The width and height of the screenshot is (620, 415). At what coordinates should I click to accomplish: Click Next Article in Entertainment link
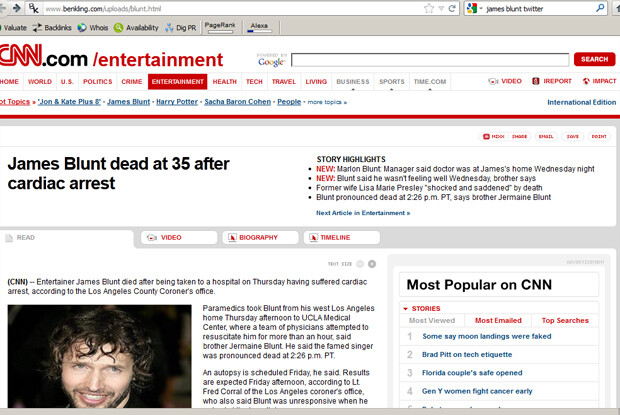coord(362,213)
